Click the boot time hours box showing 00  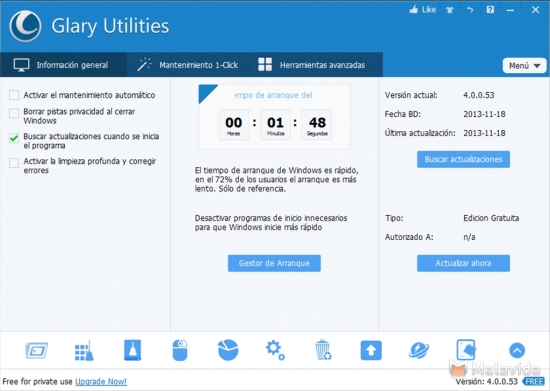tap(234, 125)
